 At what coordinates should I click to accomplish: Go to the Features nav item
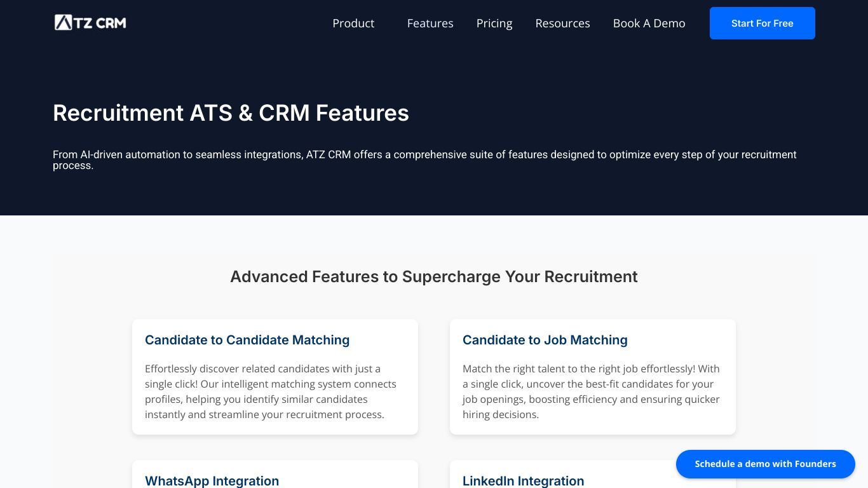pos(430,24)
